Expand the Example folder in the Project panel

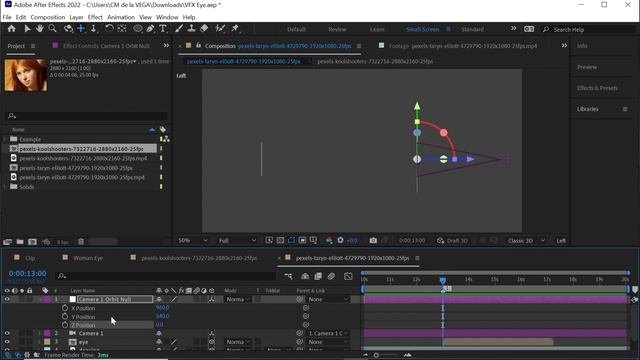tap(5, 139)
